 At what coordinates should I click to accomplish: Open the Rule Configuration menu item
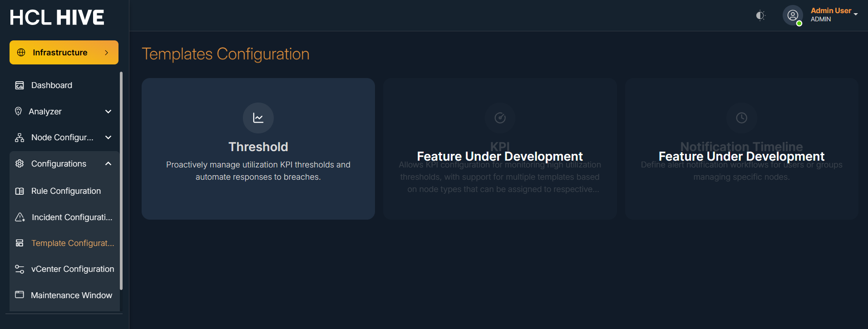point(66,191)
